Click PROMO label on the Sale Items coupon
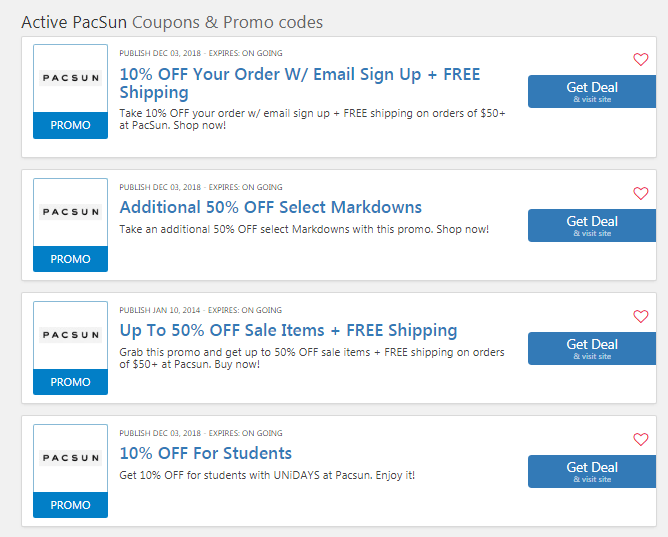The width and height of the screenshot is (668, 537). pyautogui.click(x=70, y=382)
